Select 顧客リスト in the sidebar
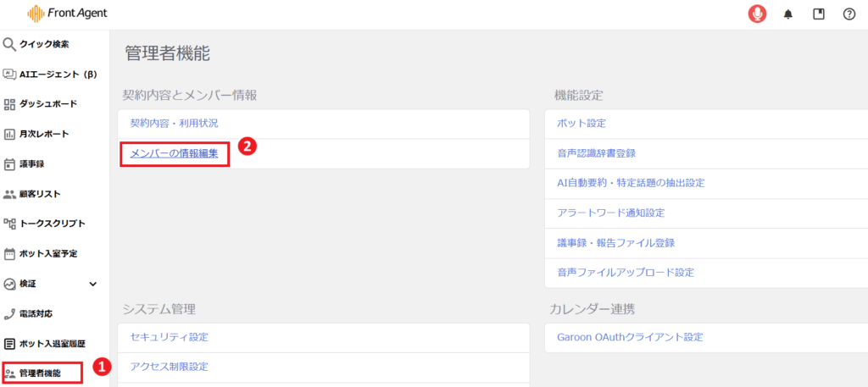Screen dimensions: 868x387 40,194
